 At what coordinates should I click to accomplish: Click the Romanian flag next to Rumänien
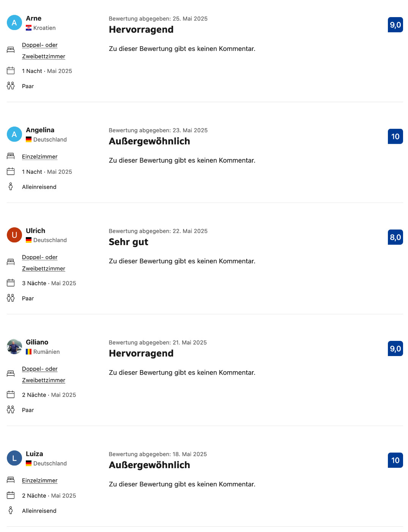tap(29, 352)
